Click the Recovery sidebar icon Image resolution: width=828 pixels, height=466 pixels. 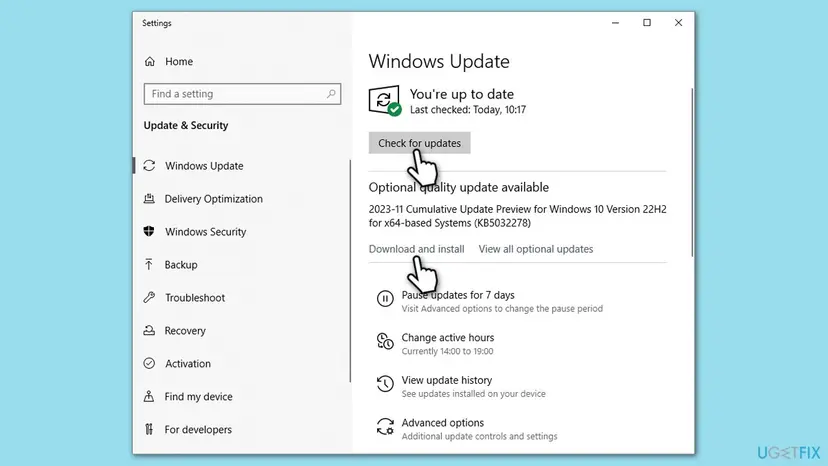149,330
